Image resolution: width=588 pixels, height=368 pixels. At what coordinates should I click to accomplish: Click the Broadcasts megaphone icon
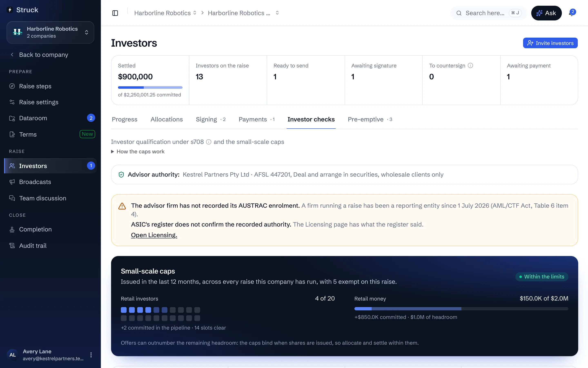[x=12, y=182]
